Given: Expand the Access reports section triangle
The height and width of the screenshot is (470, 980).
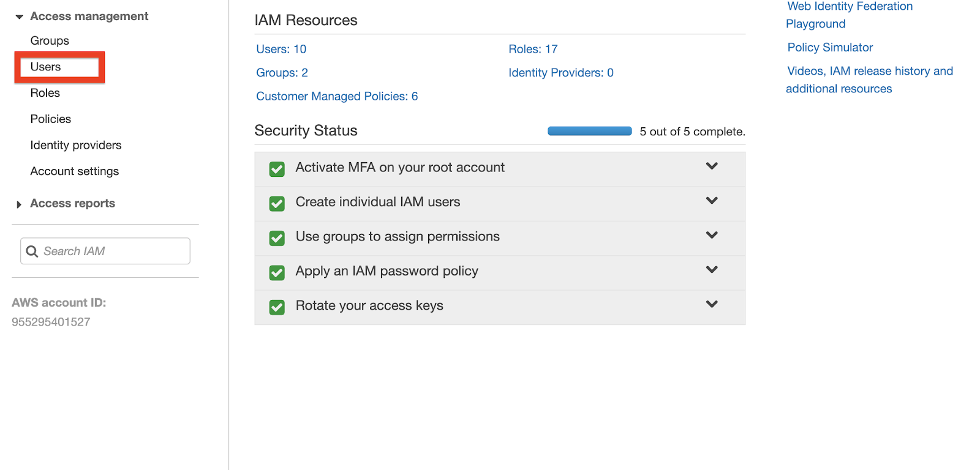Looking at the screenshot, I should [x=19, y=204].
